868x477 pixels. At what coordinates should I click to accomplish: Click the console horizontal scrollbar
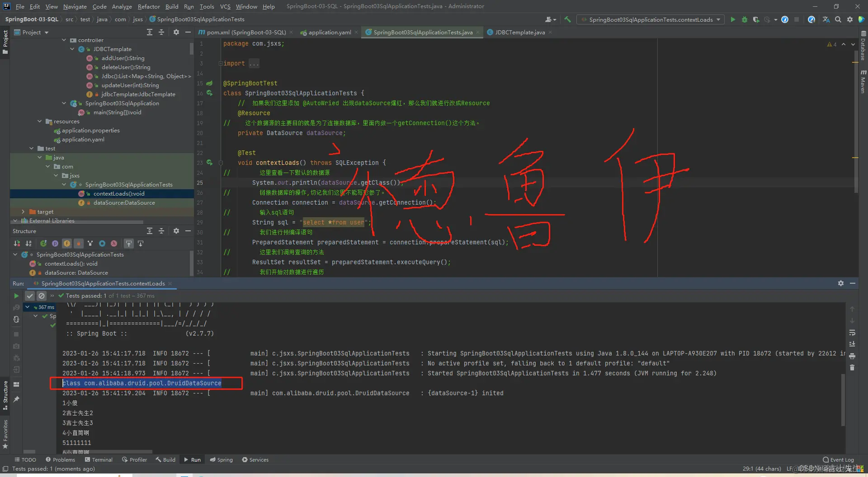click(107, 451)
